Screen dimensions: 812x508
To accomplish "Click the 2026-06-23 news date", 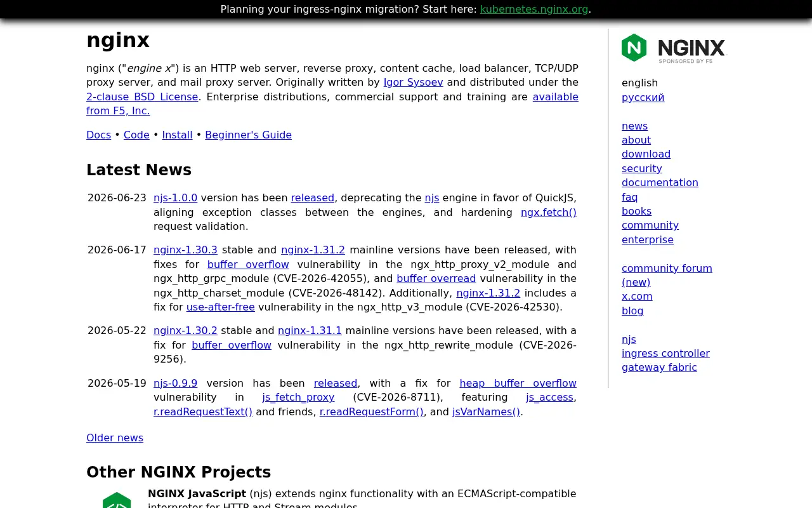I will pos(117,198).
